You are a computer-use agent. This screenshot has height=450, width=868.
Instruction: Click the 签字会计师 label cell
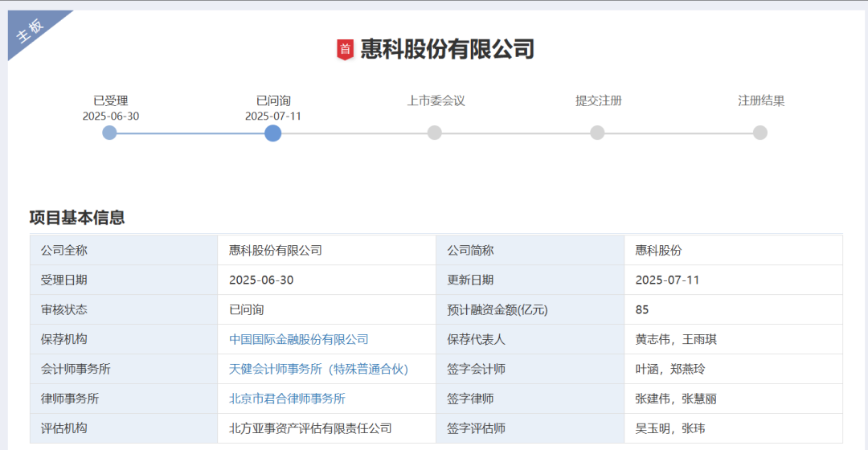point(530,369)
